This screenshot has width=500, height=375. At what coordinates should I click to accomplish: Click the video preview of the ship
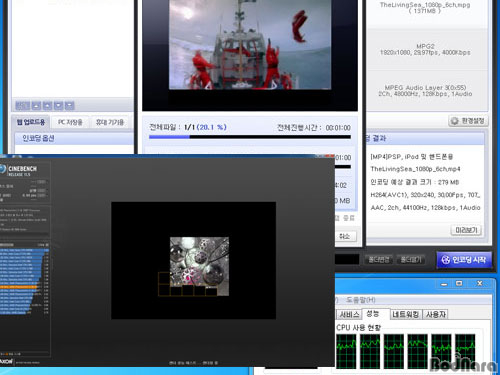click(x=250, y=45)
